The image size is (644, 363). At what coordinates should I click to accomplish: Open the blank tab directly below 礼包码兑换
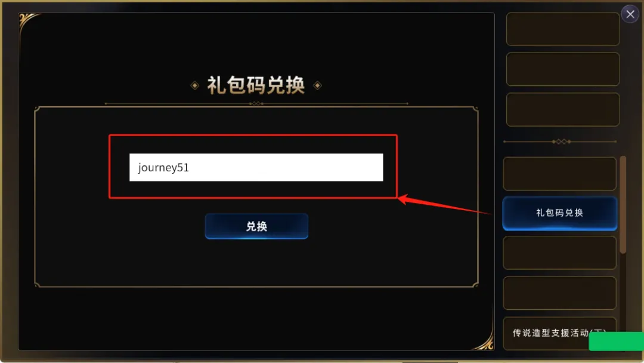(559, 253)
